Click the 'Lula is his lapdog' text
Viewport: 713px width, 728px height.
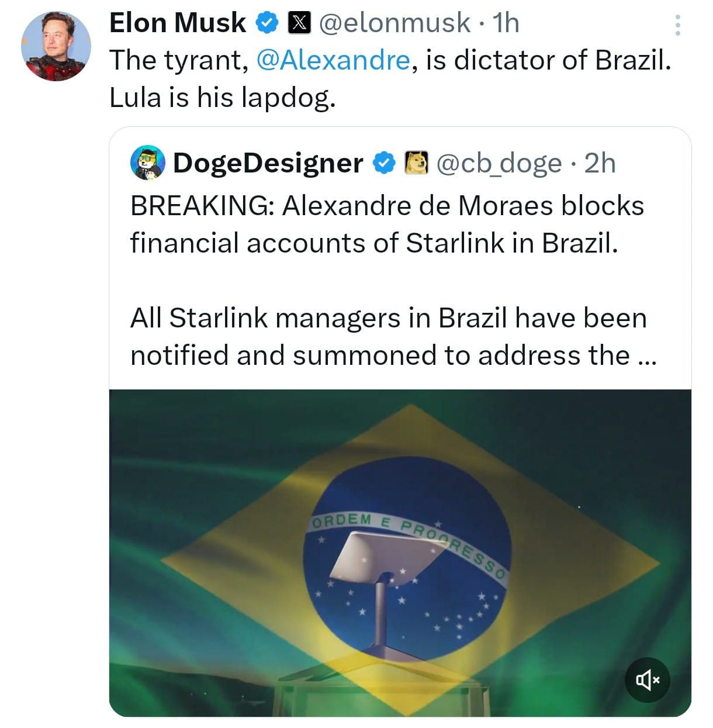click(223, 98)
